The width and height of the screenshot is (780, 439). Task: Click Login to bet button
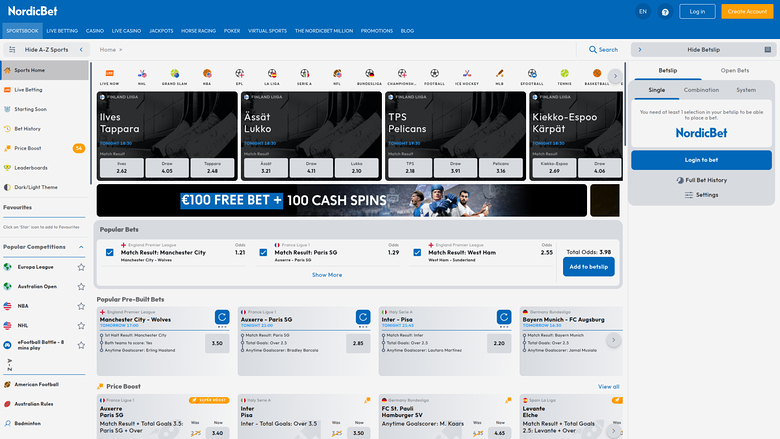tap(701, 160)
